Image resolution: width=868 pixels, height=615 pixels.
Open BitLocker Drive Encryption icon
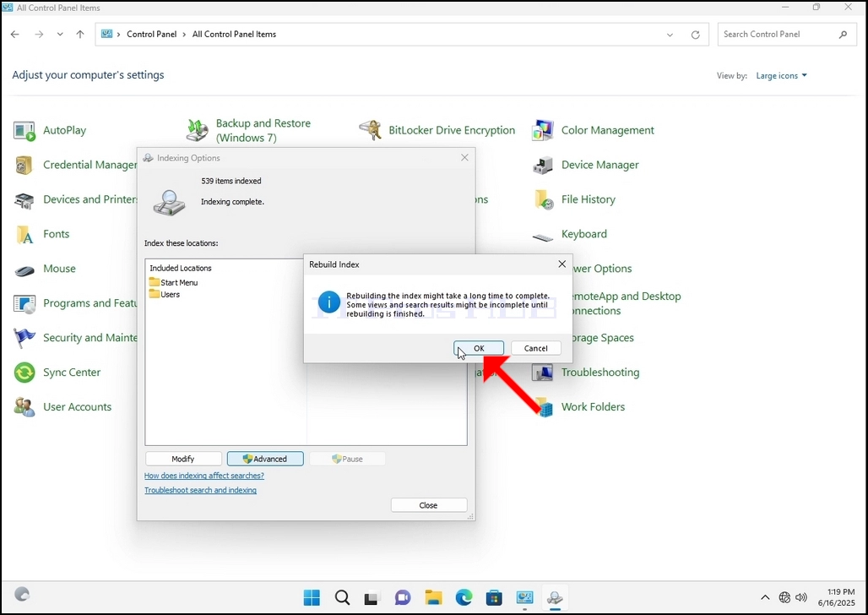(x=370, y=131)
